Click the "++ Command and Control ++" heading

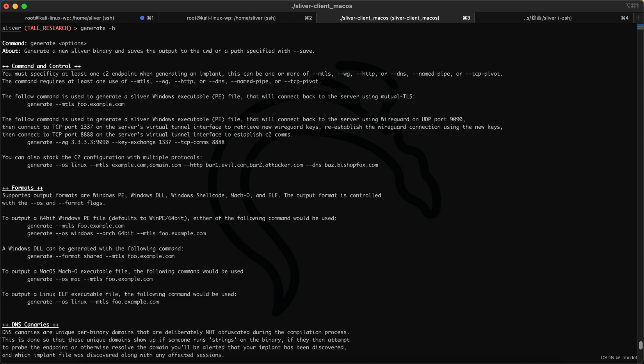tap(41, 66)
